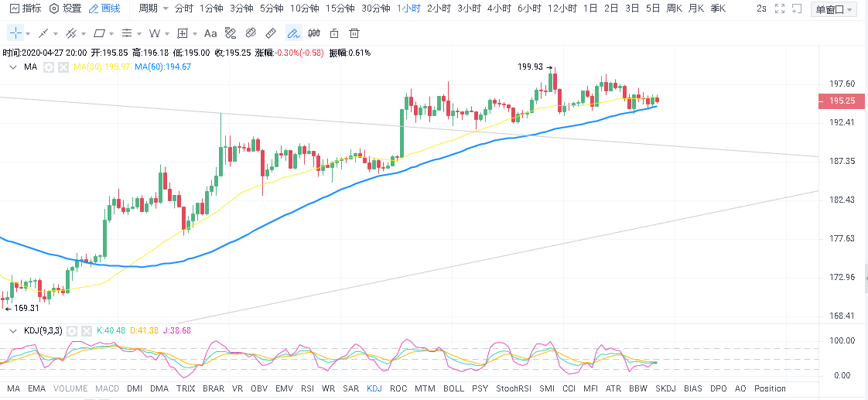This screenshot has width=868, height=400.
Task: Open the 指标 indicators button
Action: tap(26, 9)
